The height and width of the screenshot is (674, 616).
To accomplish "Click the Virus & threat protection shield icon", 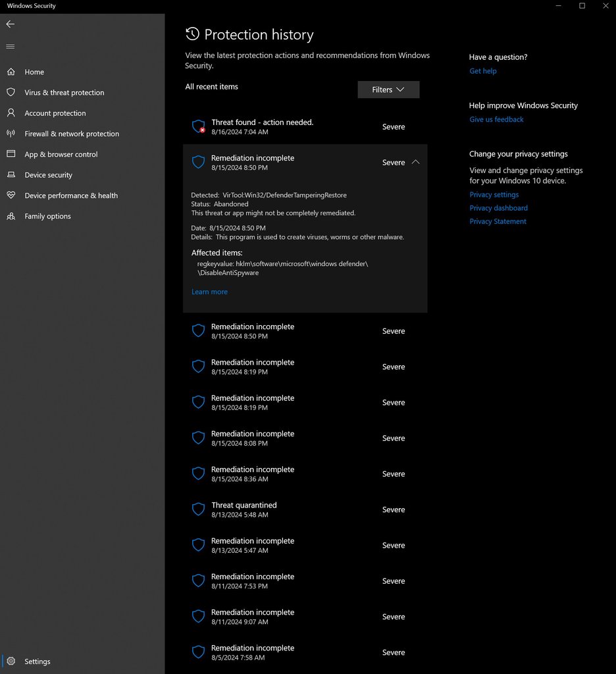I will pos(11,92).
